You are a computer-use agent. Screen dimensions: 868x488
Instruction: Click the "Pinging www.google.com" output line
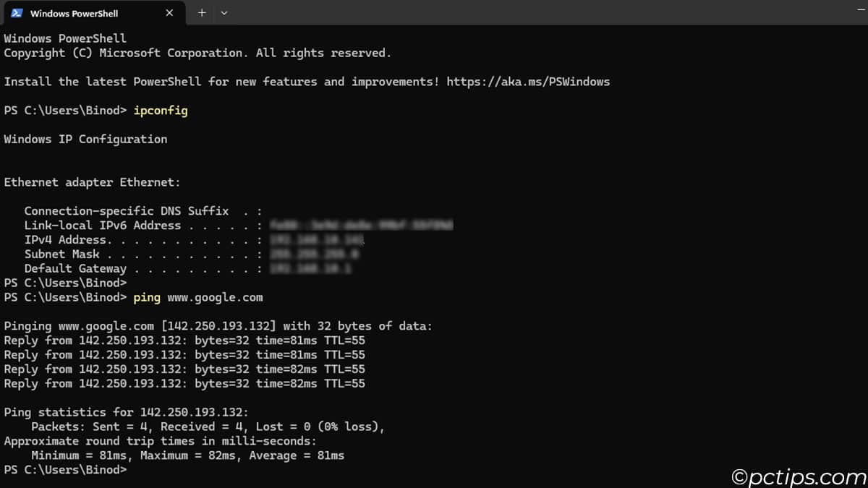point(218,326)
